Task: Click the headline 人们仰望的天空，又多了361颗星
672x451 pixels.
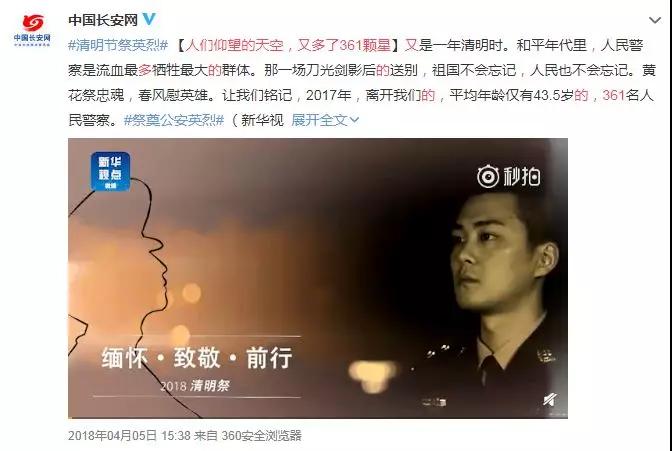Action: 288,45
